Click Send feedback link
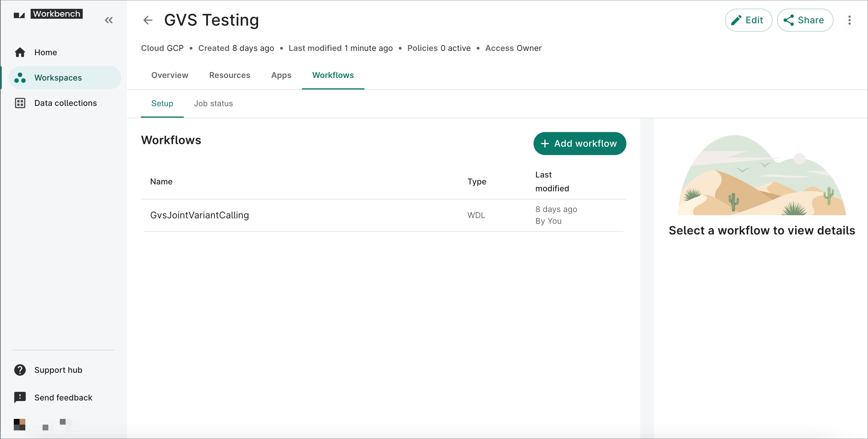The width and height of the screenshot is (868, 439). point(63,398)
